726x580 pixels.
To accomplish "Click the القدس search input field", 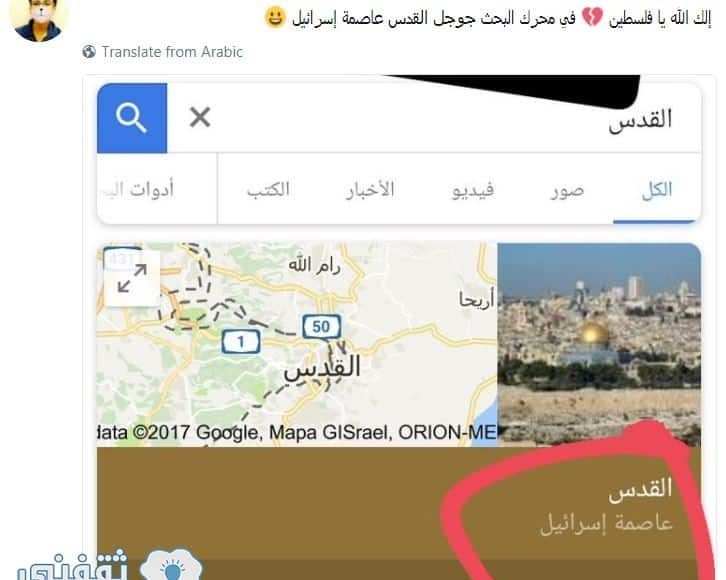I will [x=434, y=118].
